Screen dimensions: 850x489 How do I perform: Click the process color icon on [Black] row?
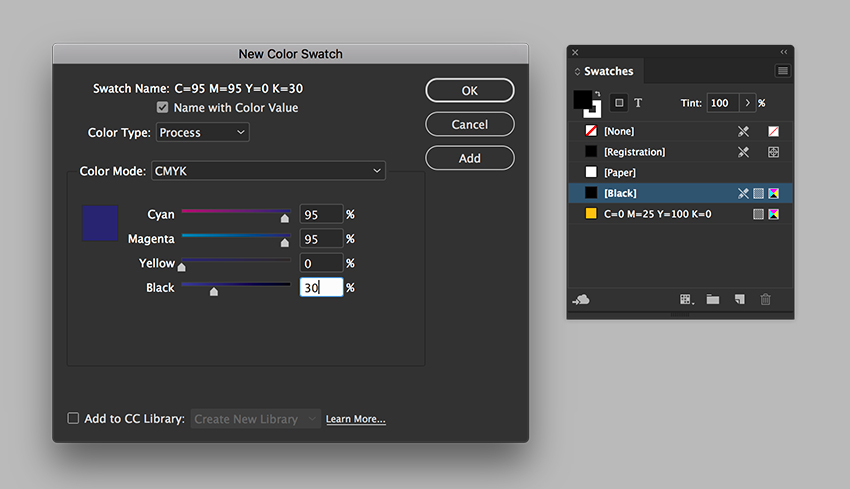(758, 193)
